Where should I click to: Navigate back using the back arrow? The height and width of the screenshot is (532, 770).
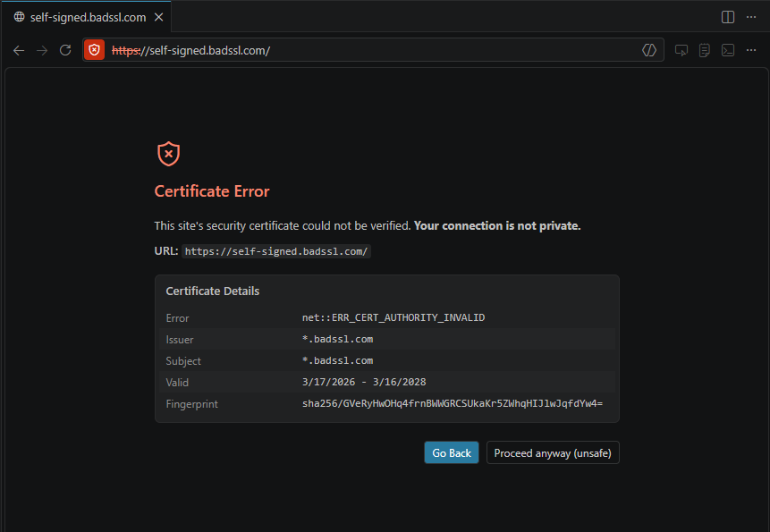(x=19, y=50)
